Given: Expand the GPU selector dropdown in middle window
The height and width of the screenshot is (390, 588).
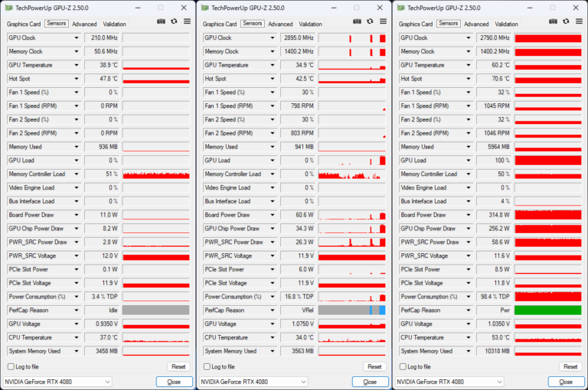Looking at the screenshot, I should pos(302,382).
